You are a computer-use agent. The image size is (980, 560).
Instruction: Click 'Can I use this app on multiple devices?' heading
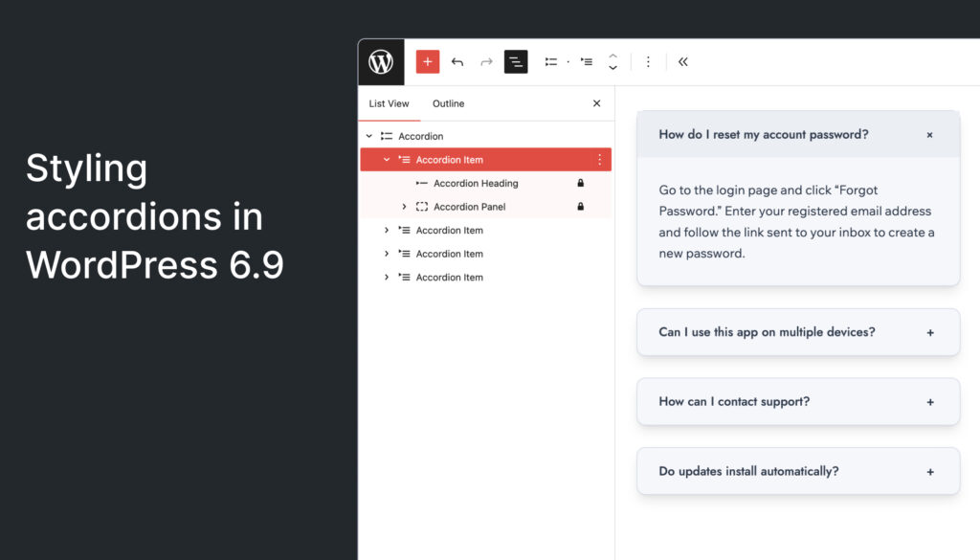[767, 332]
